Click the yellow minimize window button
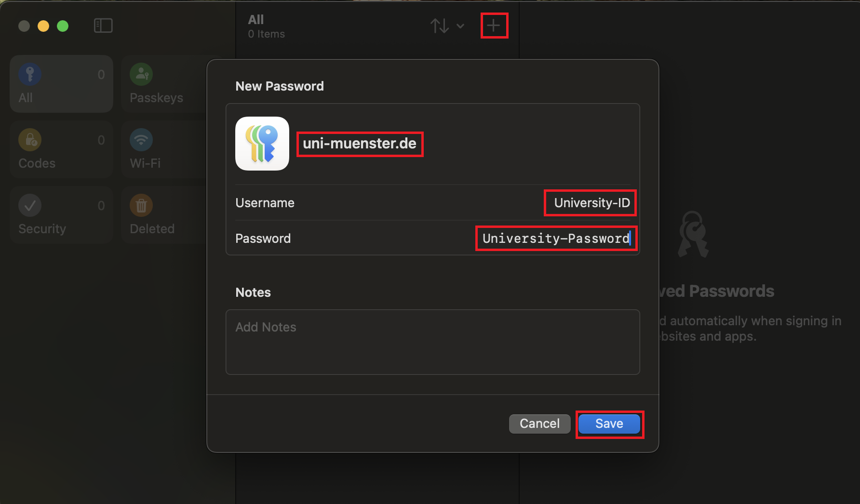The width and height of the screenshot is (860, 504). coord(43,26)
